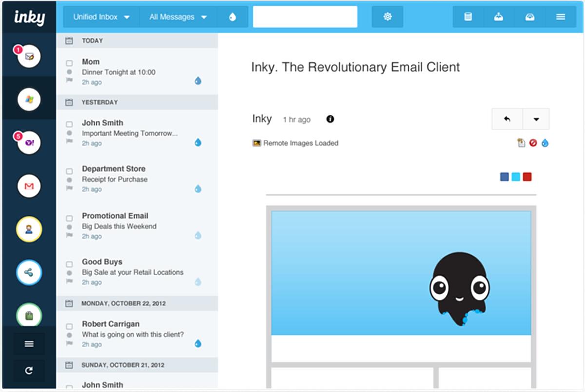Open the settings gear in the toolbar
Viewport: 585px width, 392px height.
(387, 16)
